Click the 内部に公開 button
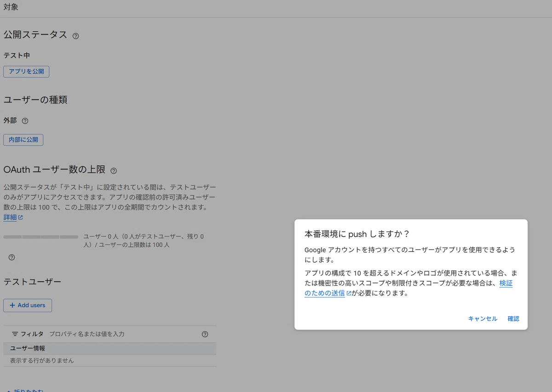The image size is (552, 392). tap(23, 140)
